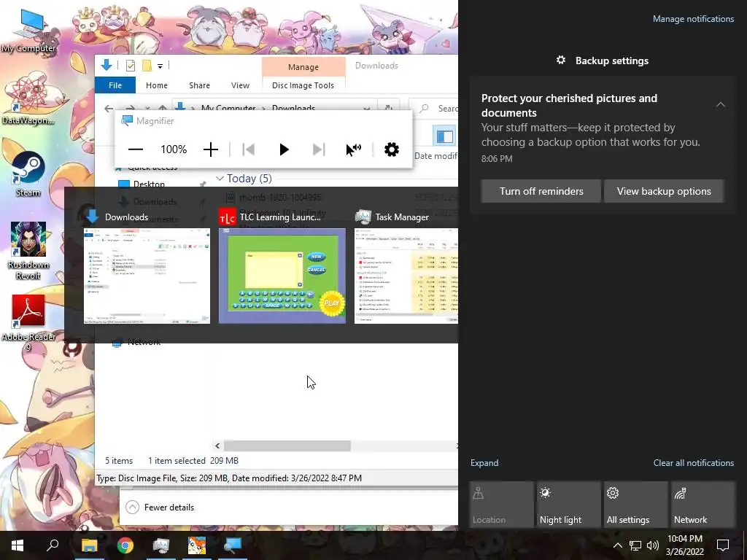747x560 pixels.
Task: Start reading with Magnifier play button
Action: pyautogui.click(x=284, y=149)
